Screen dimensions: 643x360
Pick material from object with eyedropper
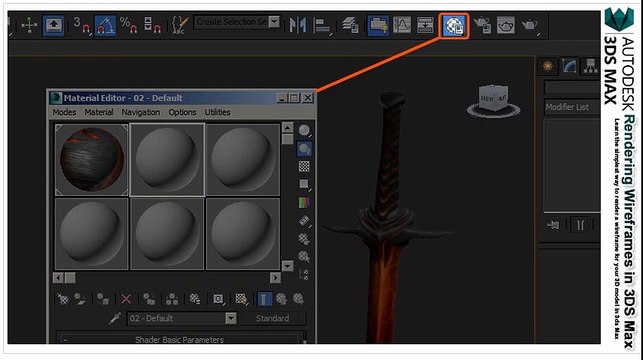tap(115, 319)
